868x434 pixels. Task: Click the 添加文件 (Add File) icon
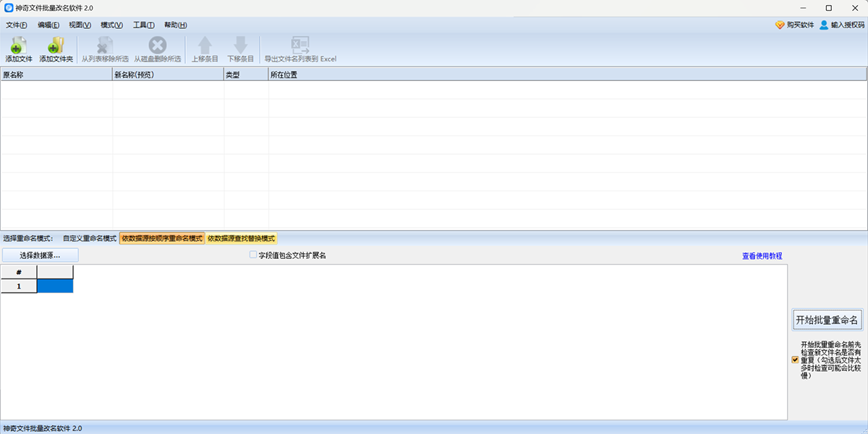point(19,46)
